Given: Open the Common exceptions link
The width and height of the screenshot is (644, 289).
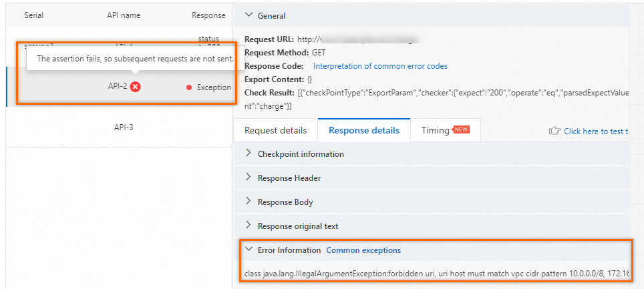Looking at the screenshot, I should click(363, 250).
